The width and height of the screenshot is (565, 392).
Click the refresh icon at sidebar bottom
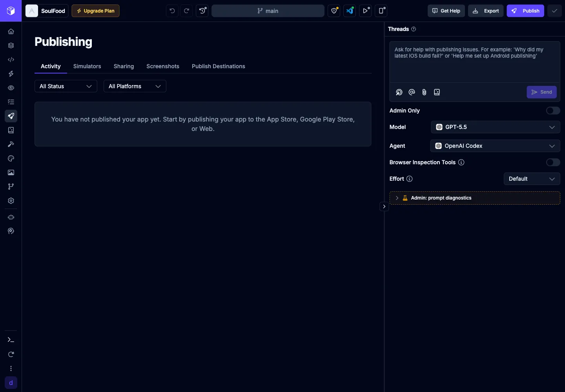(11, 354)
